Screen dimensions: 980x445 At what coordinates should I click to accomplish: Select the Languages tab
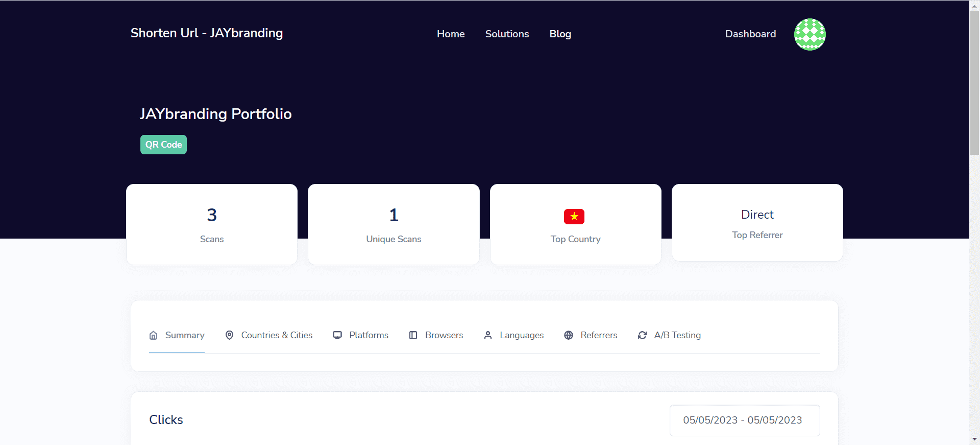[x=514, y=335]
